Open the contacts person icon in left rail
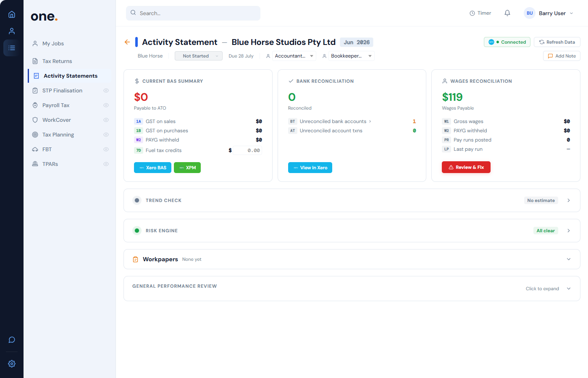The height and width of the screenshot is (378, 588). point(12,31)
